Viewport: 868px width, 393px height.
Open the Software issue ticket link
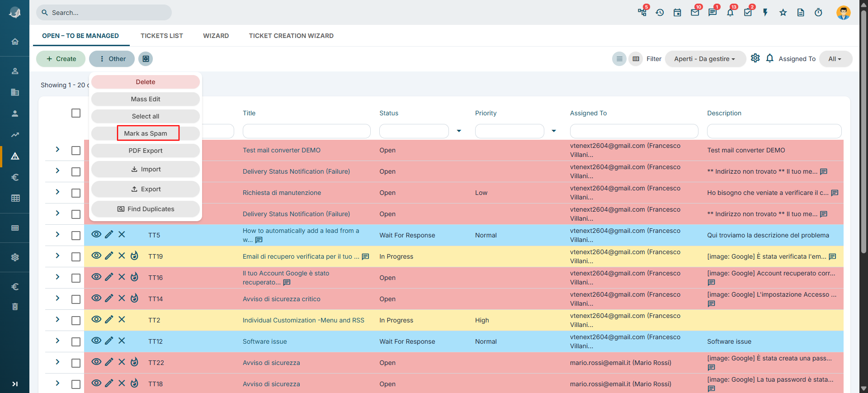tap(265, 341)
